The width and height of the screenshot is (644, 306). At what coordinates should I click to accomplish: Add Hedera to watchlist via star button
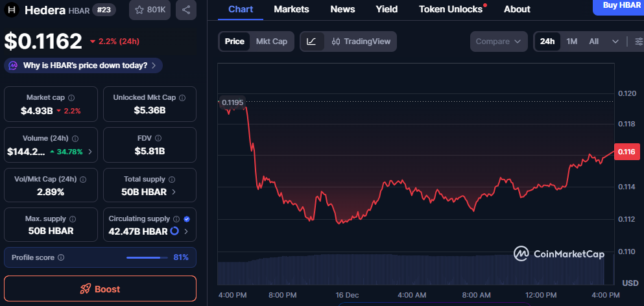click(x=147, y=10)
